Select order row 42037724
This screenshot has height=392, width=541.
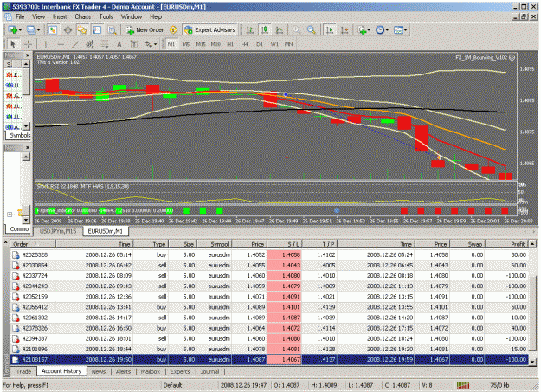pos(269,276)
